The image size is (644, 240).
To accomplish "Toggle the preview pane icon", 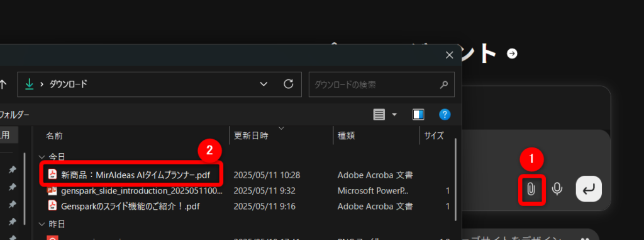I will point(418,115).
